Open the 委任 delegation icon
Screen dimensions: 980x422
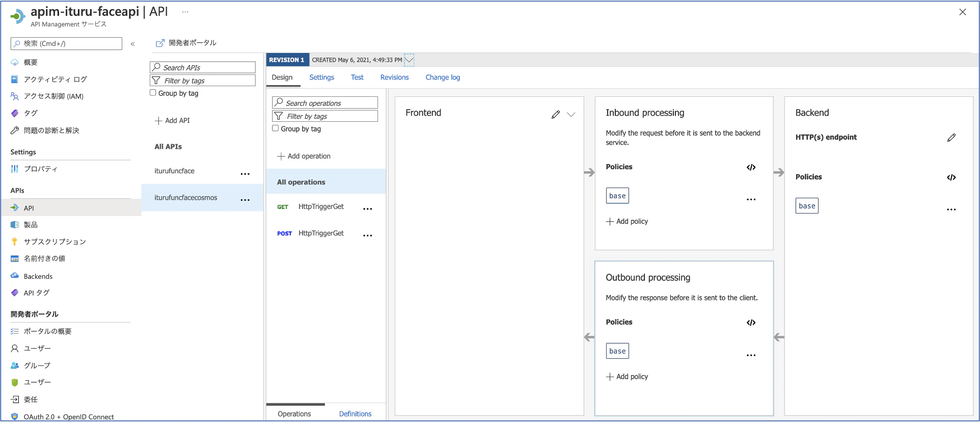tap(15, 400)
